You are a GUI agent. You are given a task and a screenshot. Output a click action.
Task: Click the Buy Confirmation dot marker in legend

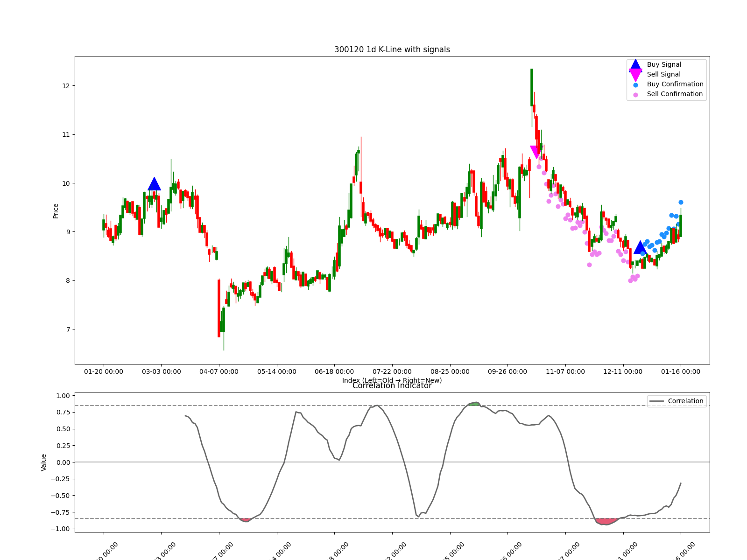click(635, 84)
